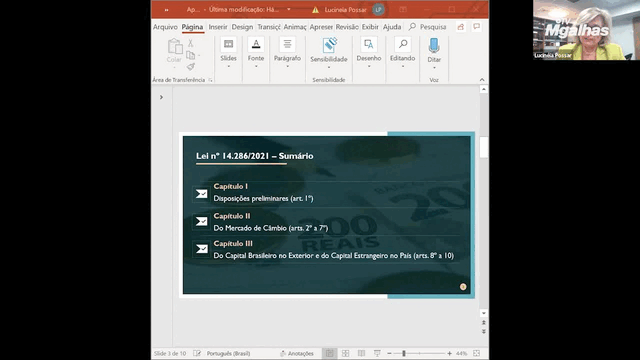Screen dimensions: 640x360
Task: Click the Português (Brasil) language indicator
Action: tap(228, 353)
